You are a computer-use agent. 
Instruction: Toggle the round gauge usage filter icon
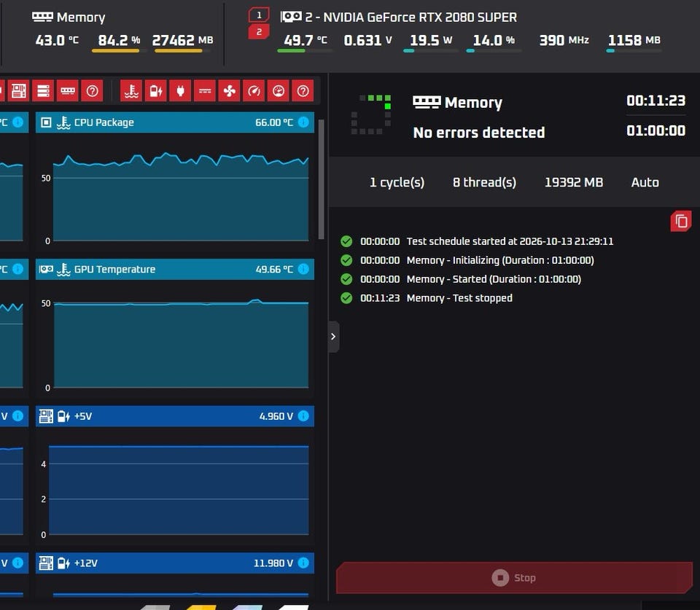(279, 92)
